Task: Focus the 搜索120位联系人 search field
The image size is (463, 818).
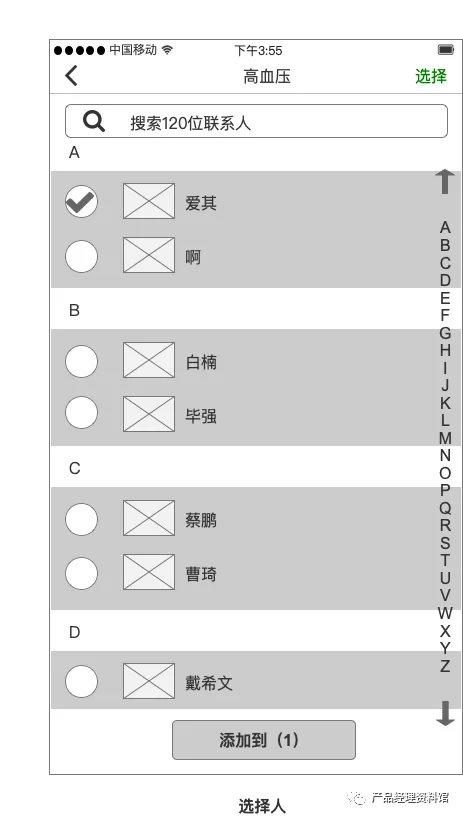Action: click(256, 121)
